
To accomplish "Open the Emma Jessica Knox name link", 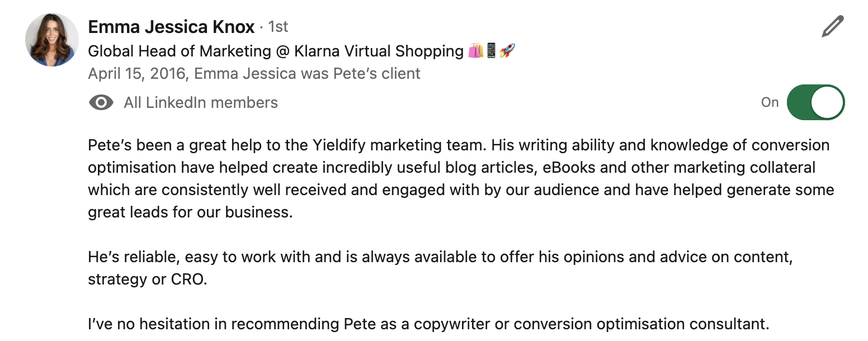I will coord(171,26).
